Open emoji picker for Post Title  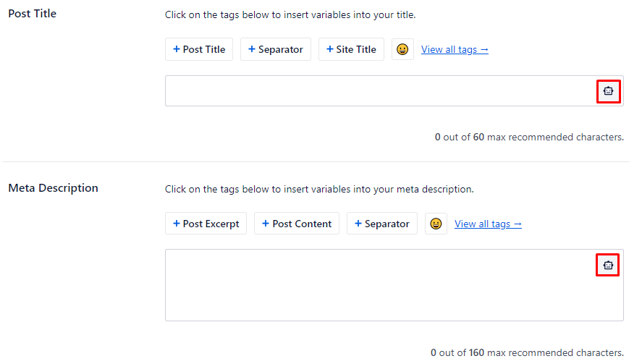[402, 49]
